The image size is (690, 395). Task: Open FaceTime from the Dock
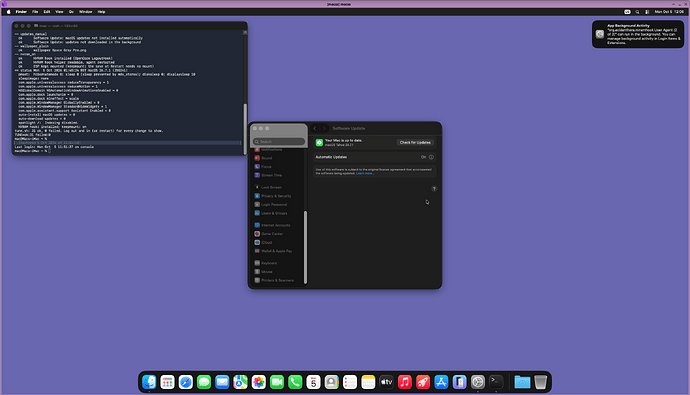[x=277, y=382]
